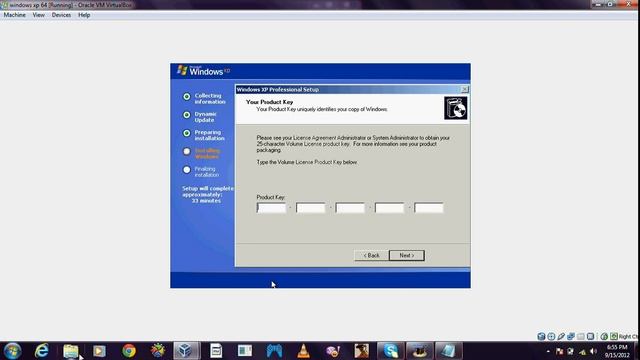Open the character portrait game icon on taskbar
This screenshot has height=360, width=640.
coord(361,351)
